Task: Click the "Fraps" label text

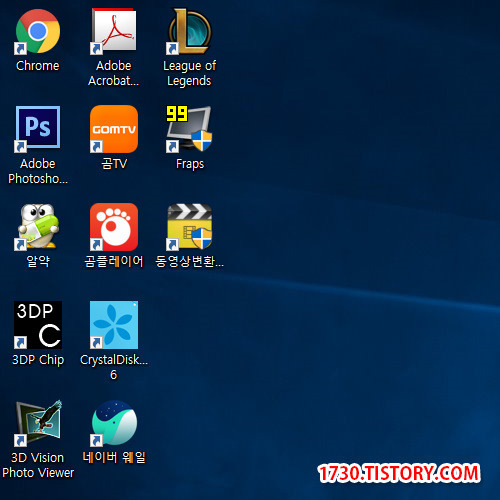Action: (x=190, y=164)
